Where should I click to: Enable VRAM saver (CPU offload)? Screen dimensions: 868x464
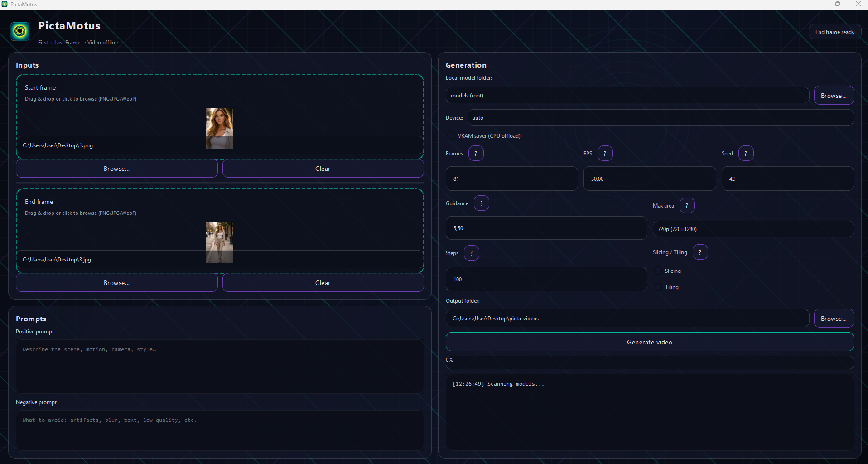(x=451, y=135)
